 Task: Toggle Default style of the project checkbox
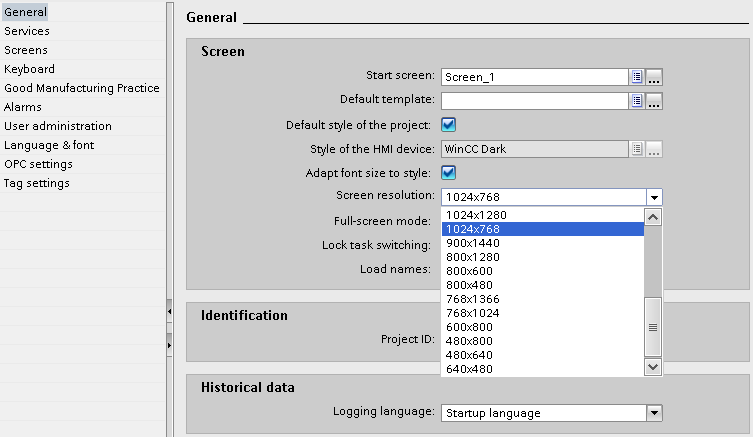click(x=449, y=125)
